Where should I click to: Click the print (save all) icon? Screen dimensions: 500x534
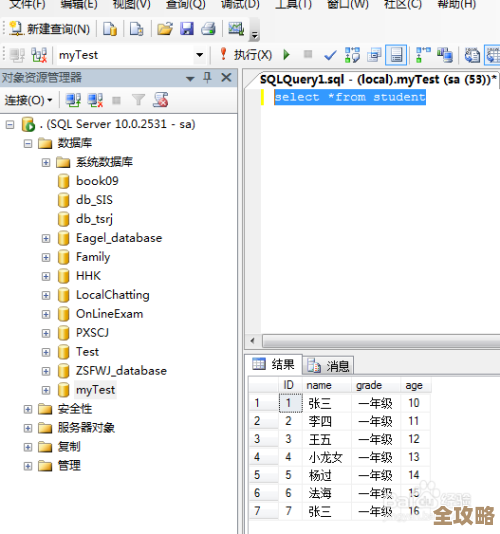click(208, 29)
